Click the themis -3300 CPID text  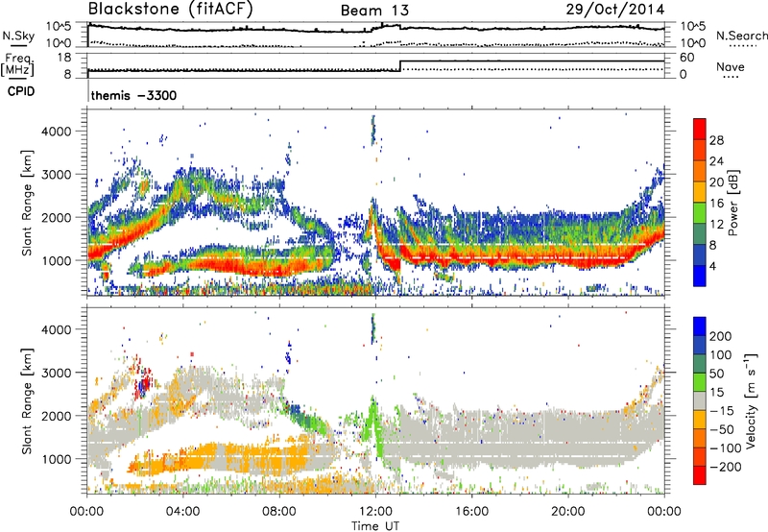click(133, 95)
